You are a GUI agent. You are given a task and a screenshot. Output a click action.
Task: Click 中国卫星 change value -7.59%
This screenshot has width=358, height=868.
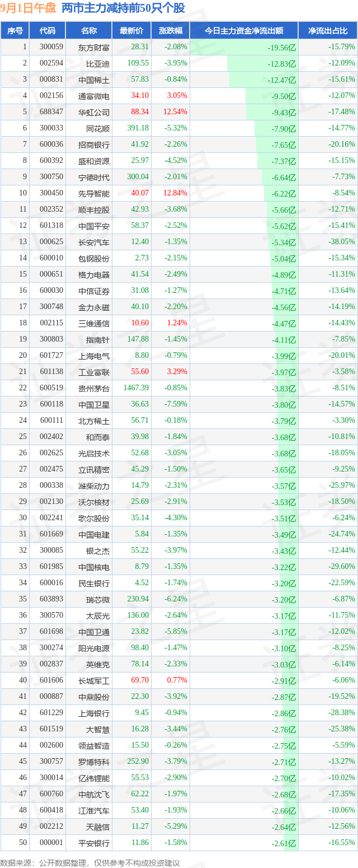click(x=176, y=404)
